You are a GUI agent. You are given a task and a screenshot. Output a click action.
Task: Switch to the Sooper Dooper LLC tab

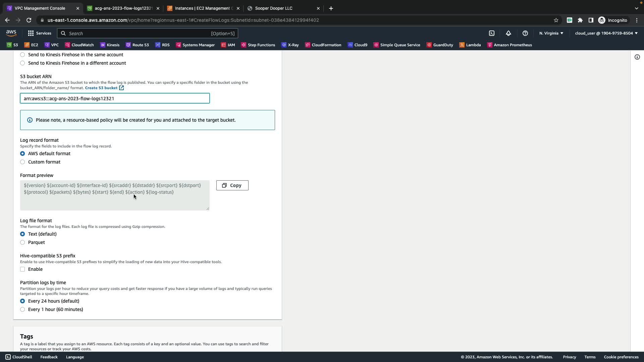pyautogui.click(x=273, y=8)
